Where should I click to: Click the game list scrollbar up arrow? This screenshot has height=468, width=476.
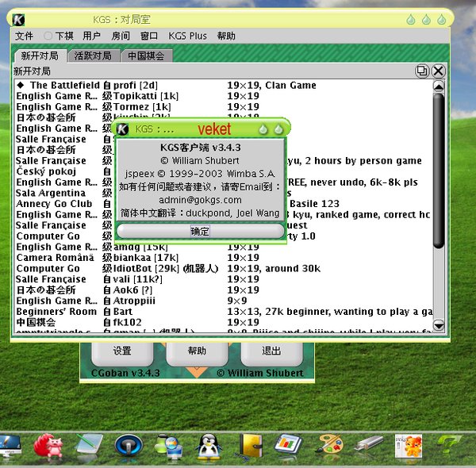click(x=439, y=86)
